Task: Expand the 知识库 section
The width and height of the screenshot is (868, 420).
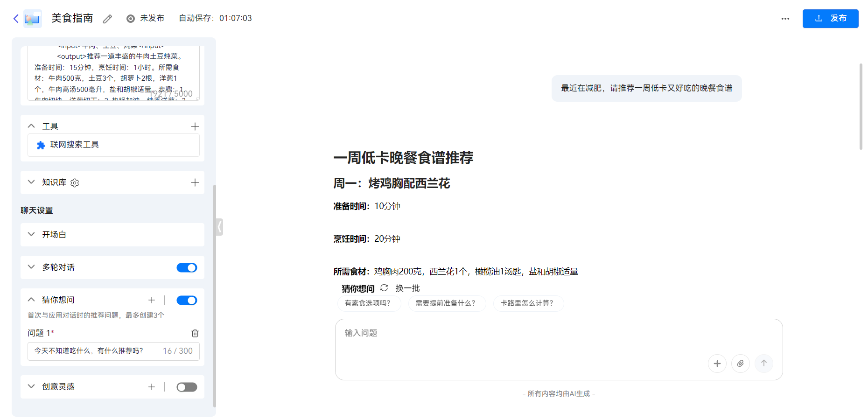Action: [31, 182]
